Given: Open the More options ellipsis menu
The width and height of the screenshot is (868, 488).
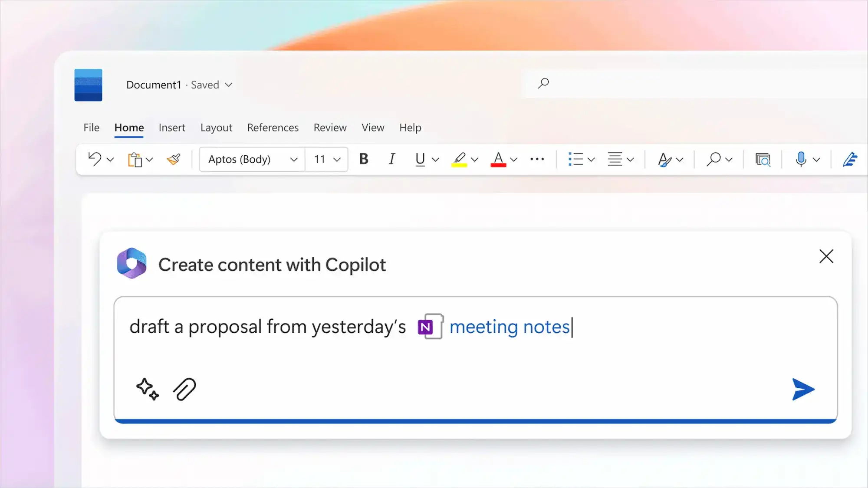Looking at the screenshot, I should pos(537,159).
